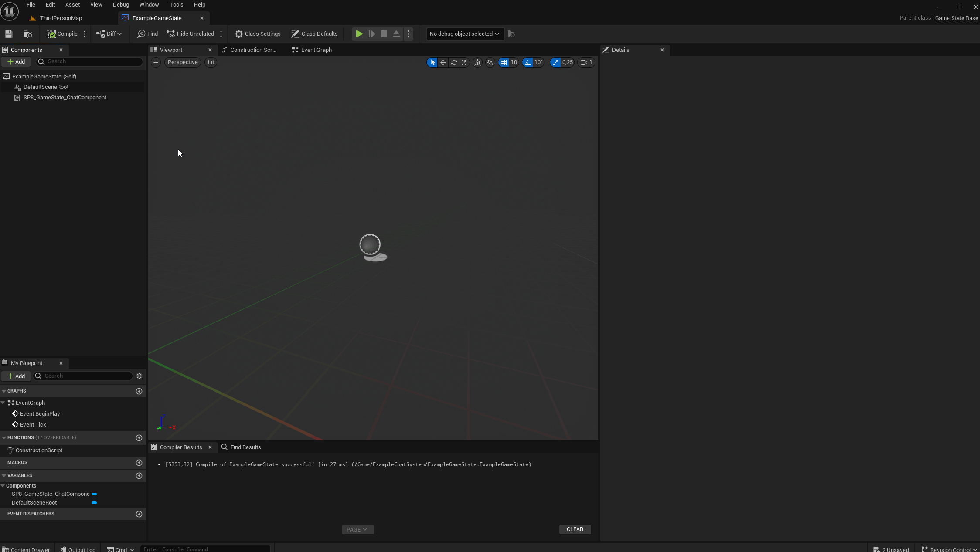Open My Blueprint settings gear
Screen dimensions: 980x552
pyautogui.click(x=139, y=376)
